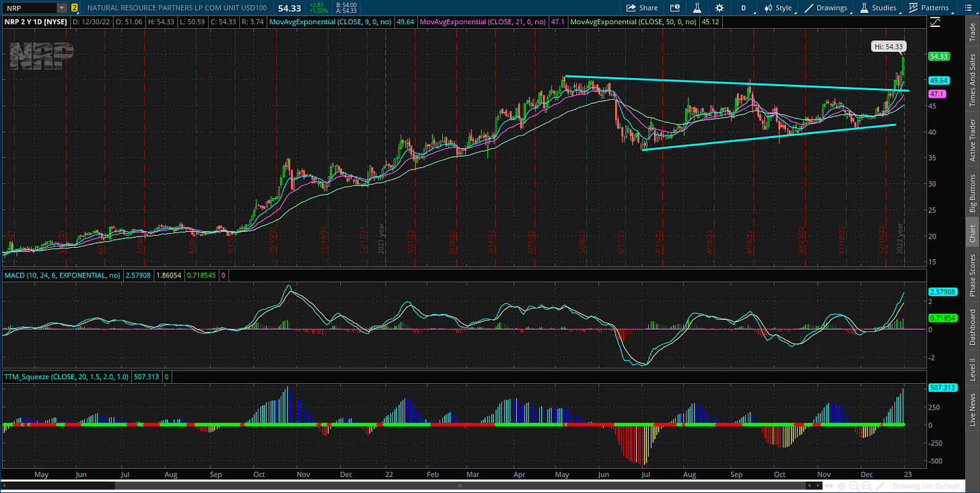Click the +2.83 +5.50% change readout

[x=319, y=8]
